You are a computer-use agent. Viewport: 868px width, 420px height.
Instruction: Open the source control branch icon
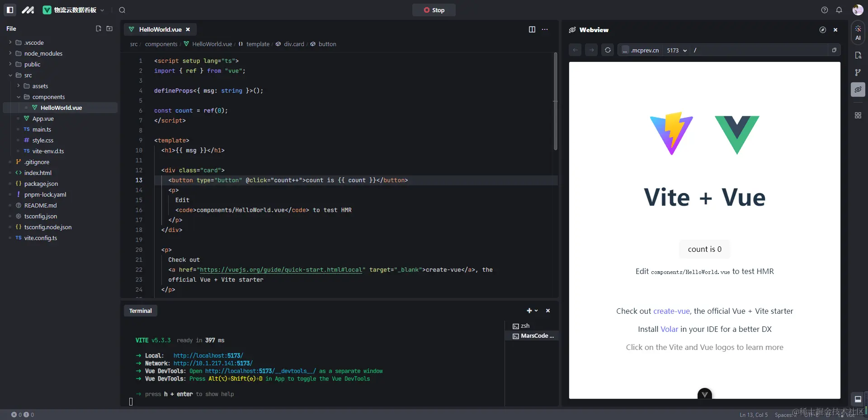click(x=858, y=72)
